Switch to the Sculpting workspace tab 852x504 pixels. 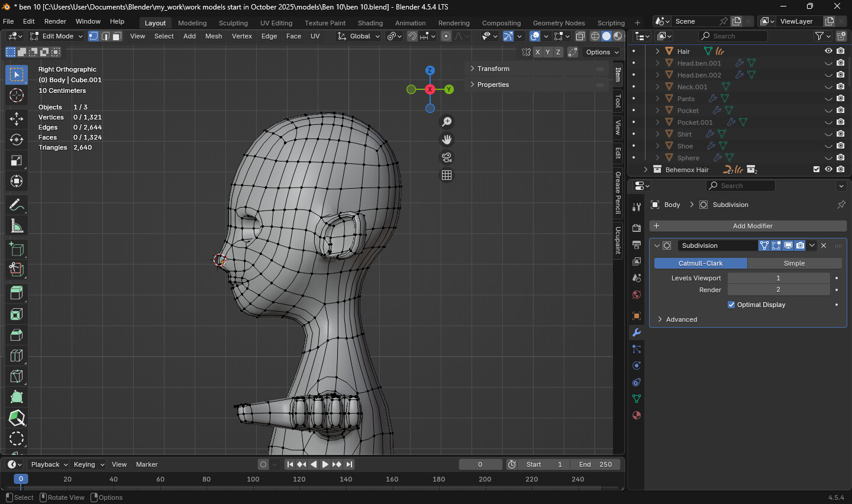pos(233,23)
